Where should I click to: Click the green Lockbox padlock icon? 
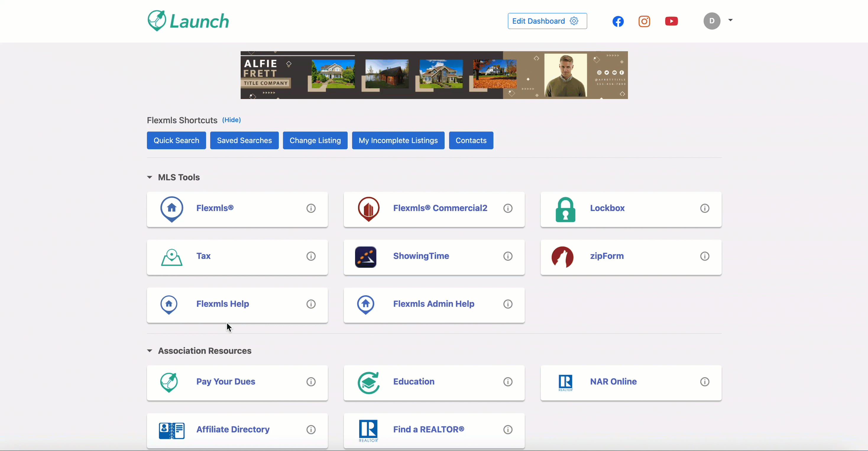click(x=566, y=210)
